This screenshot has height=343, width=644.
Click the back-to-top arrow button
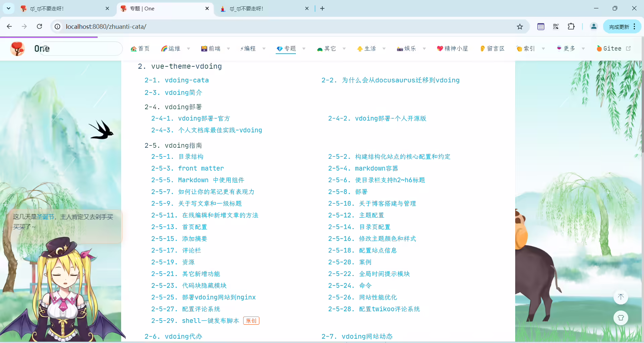coord(621,297)
